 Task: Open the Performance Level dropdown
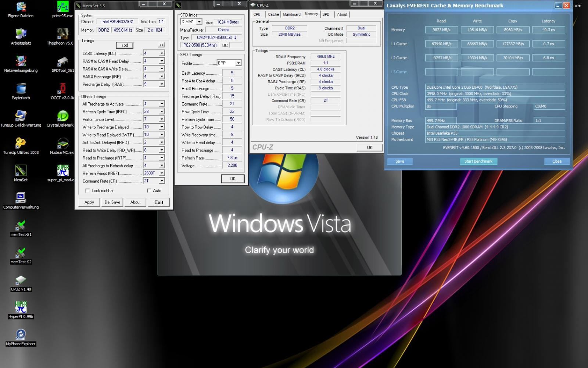pyautogui.click(x=161, y=119)
